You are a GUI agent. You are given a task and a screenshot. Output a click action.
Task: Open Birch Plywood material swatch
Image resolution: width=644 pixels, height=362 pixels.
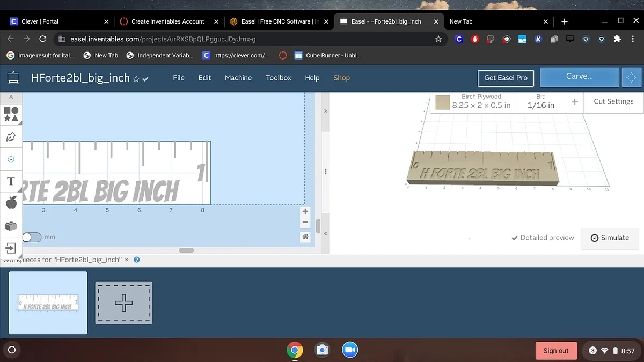click(443, 102)
